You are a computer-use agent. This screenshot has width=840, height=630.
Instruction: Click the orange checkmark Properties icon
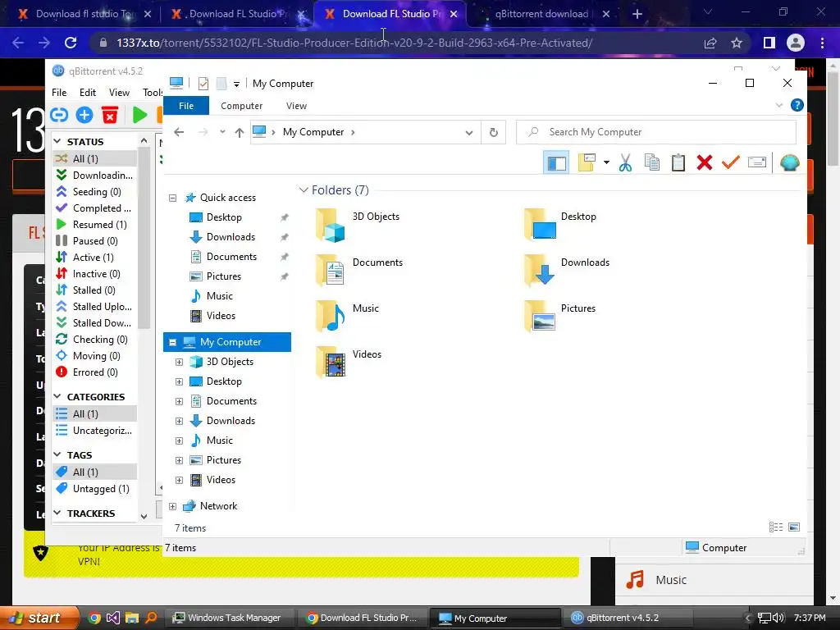731,162
